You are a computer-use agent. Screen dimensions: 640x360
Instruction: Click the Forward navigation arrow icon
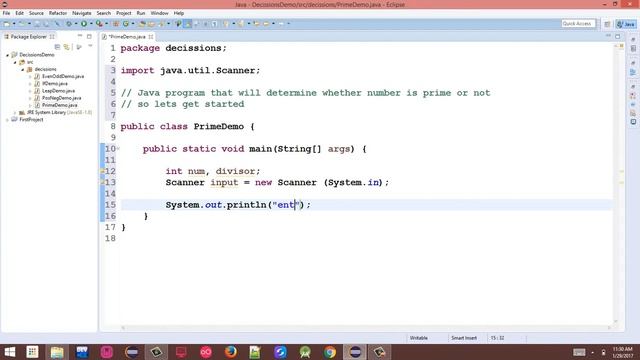coord(281,24)
